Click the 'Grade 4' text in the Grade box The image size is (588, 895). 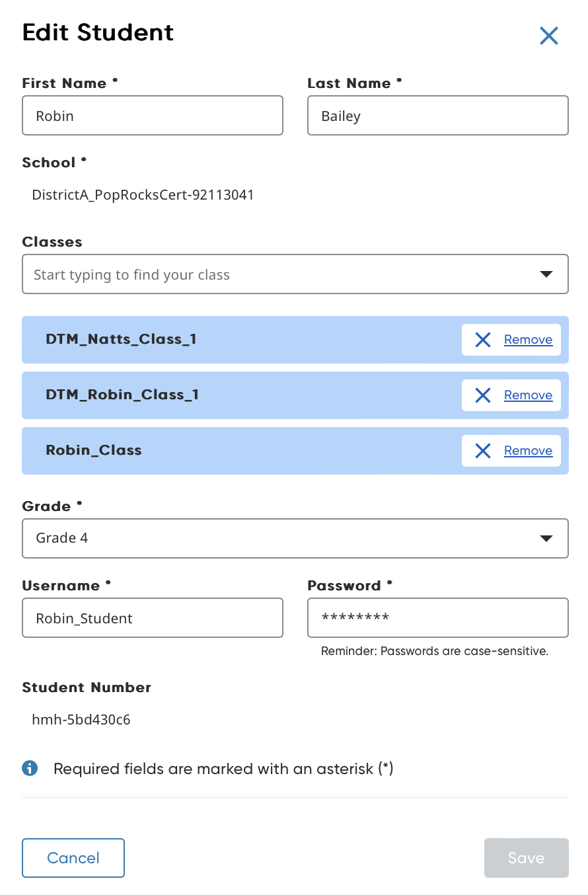coord(62,538)
